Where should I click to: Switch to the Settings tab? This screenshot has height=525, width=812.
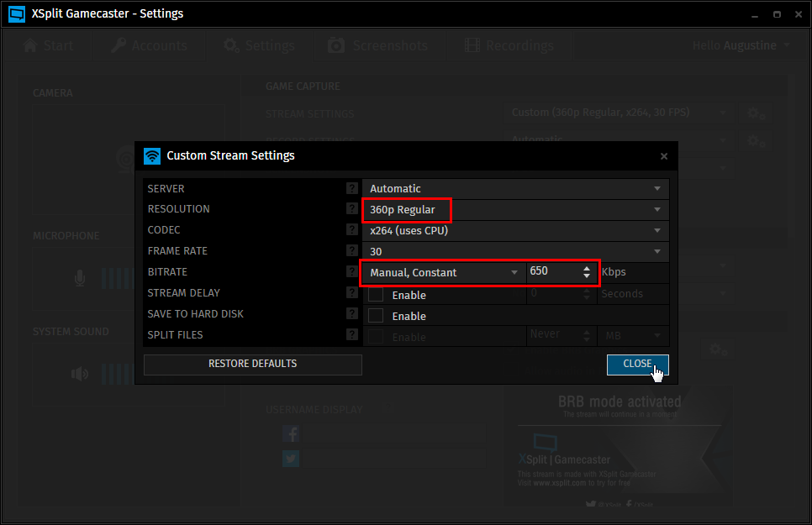click(x=259, y=45)
